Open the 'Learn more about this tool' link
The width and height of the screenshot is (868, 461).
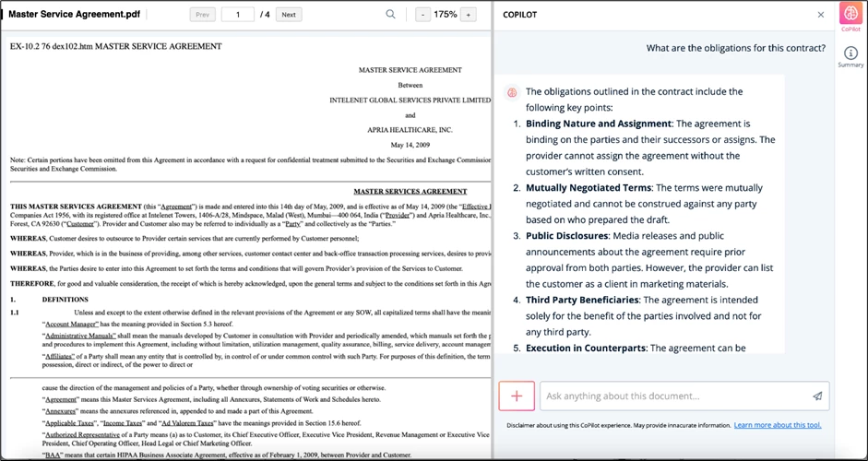(778, 425)
